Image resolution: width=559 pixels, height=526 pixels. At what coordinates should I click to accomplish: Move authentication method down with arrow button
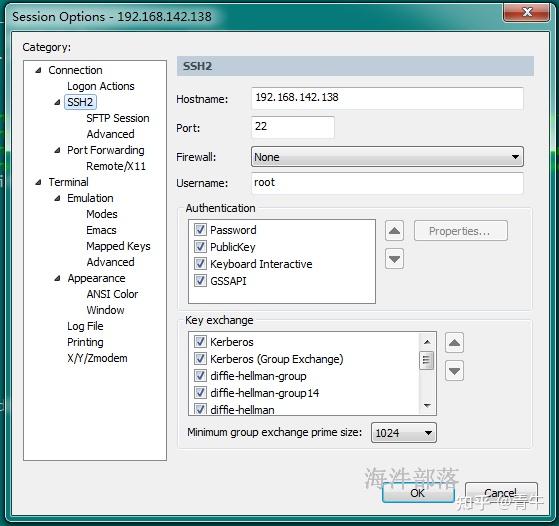(x=394, y=259)
